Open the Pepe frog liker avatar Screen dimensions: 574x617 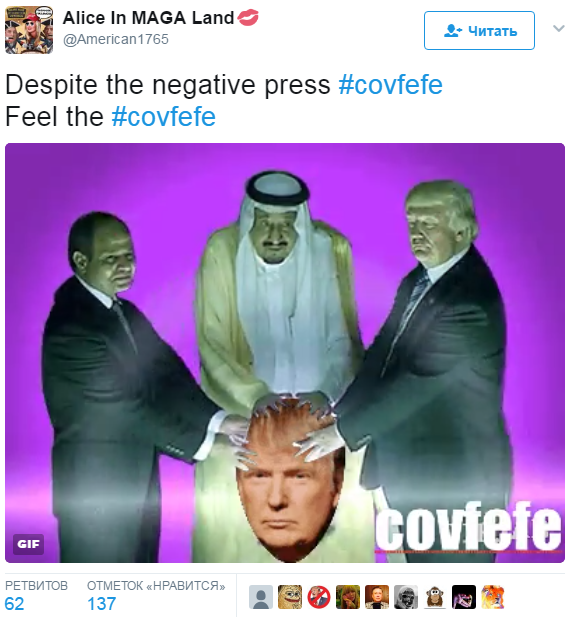tap(290, 597)
